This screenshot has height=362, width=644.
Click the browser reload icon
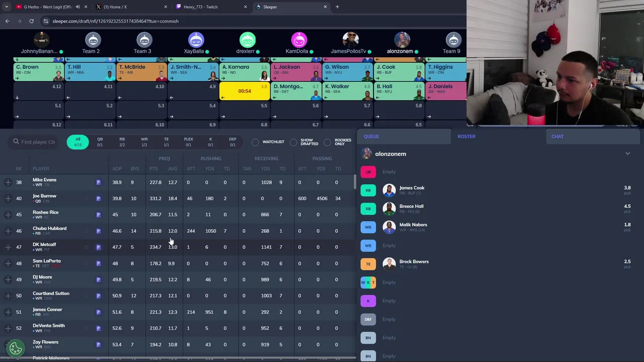point(31,21)
